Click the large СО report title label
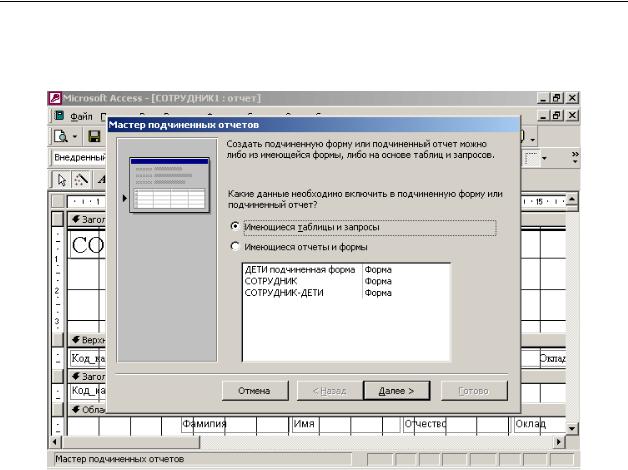This screenshot has width=628, height=470. [87, 245]
